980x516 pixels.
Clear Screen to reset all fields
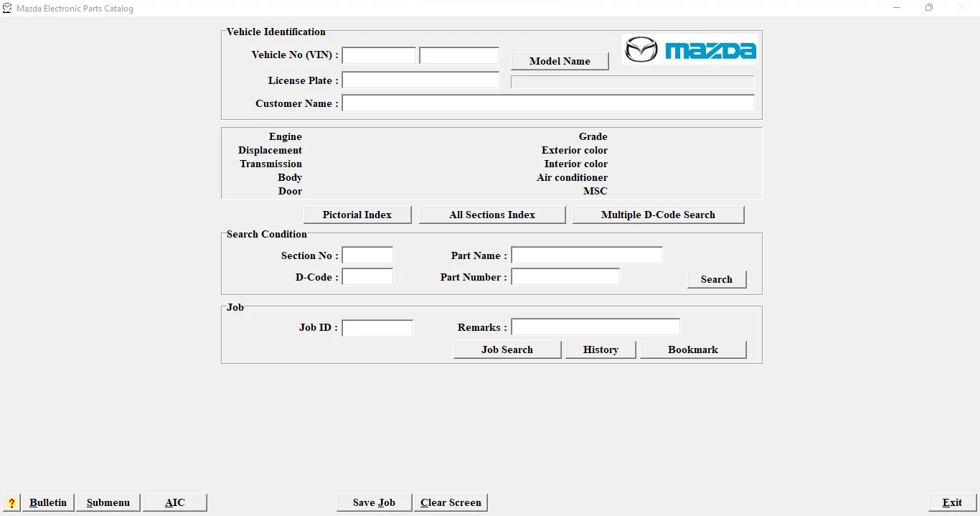tap(451, 503)
